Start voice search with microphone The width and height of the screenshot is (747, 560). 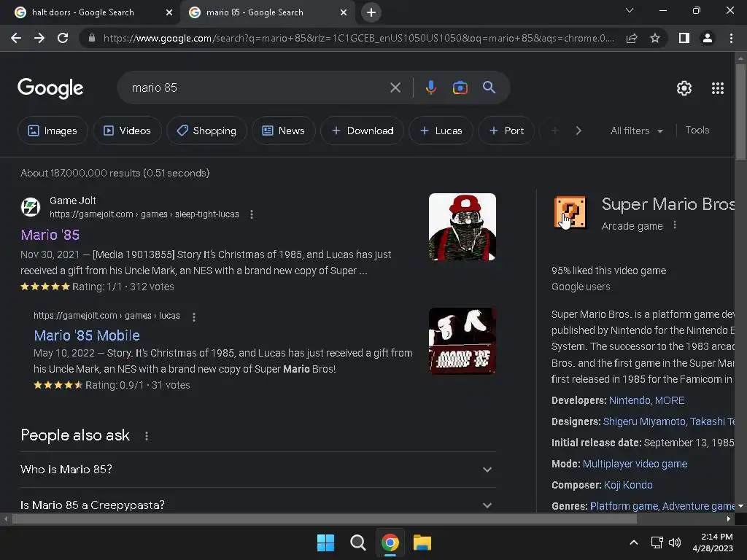click(x=430, y=87)
